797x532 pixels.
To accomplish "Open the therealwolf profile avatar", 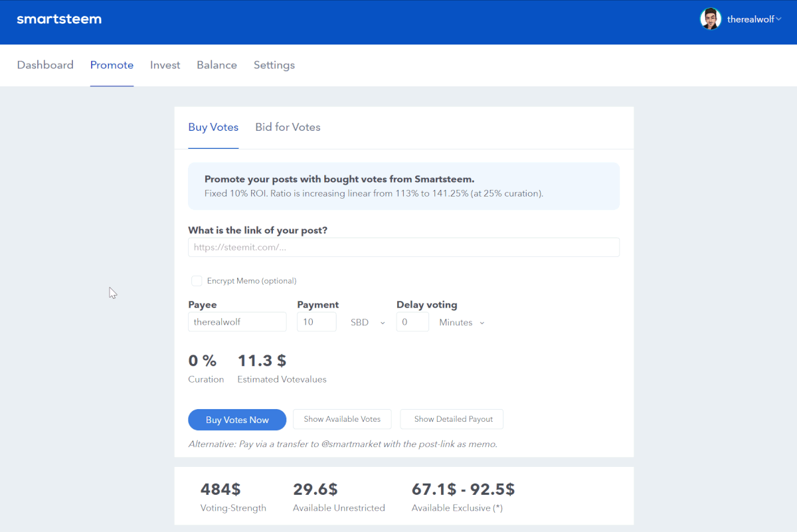I will pyautogui.click(x=711, y=19).
